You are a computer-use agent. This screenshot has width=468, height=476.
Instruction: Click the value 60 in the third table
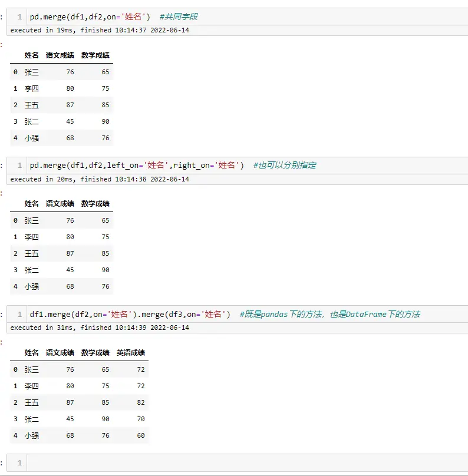(140, 435)
